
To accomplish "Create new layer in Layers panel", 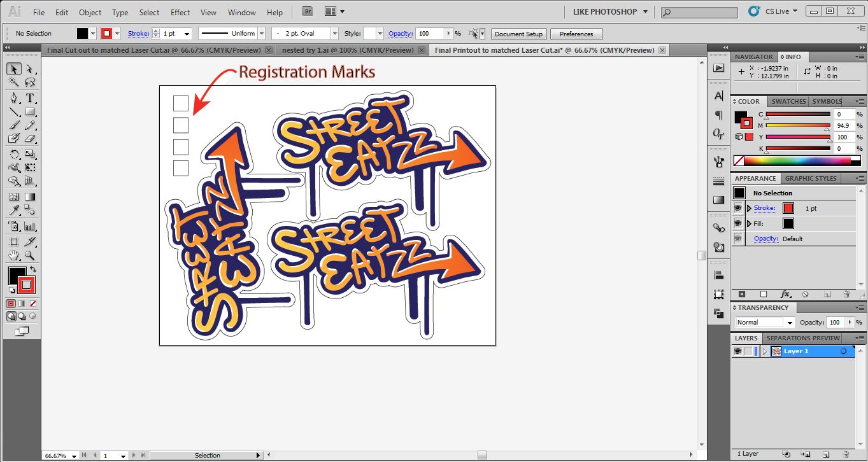I will pyautogui.click(x=826, y=454).
